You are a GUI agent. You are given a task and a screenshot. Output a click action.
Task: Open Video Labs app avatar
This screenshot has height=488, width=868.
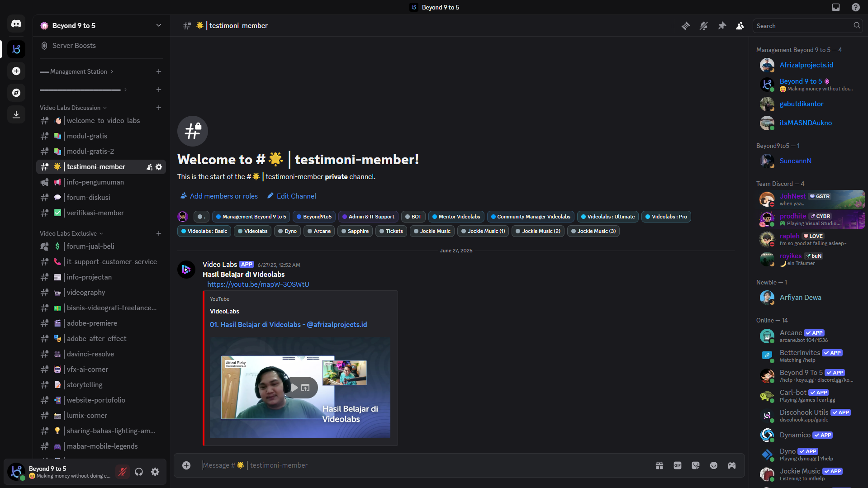point(186,270)
